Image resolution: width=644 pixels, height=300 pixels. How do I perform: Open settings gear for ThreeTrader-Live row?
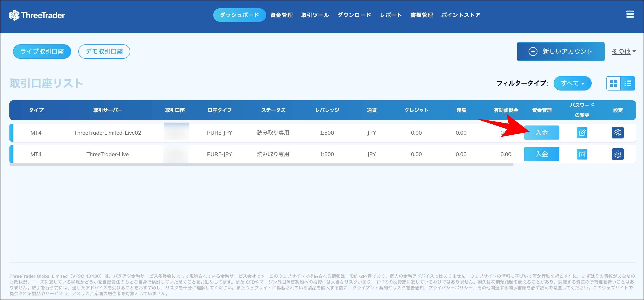coord(618,154)
